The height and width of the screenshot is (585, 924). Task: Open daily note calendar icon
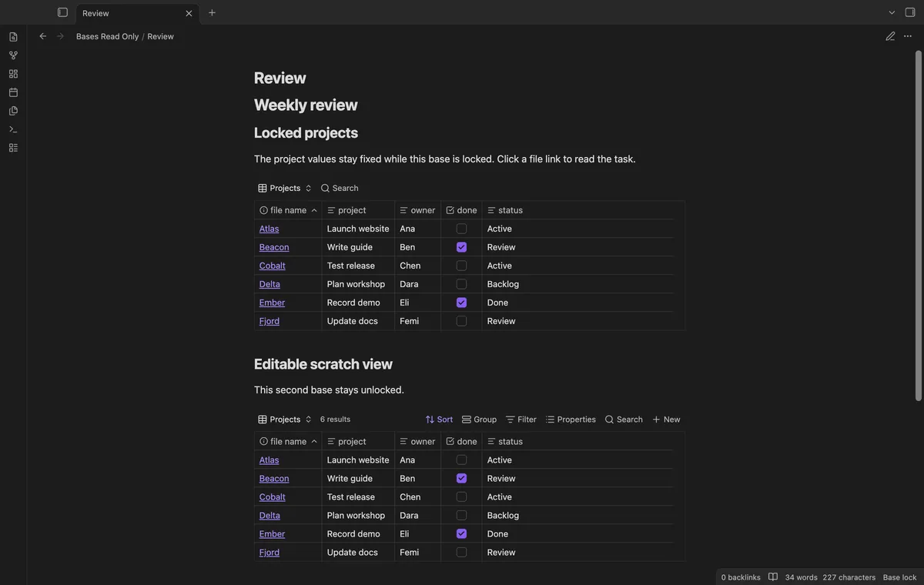click(13, 92)
